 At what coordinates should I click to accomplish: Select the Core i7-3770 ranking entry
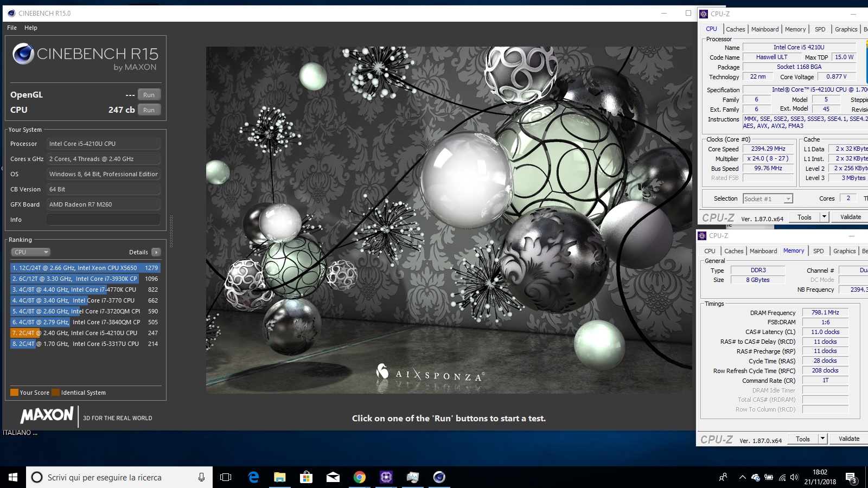point(85,300)
